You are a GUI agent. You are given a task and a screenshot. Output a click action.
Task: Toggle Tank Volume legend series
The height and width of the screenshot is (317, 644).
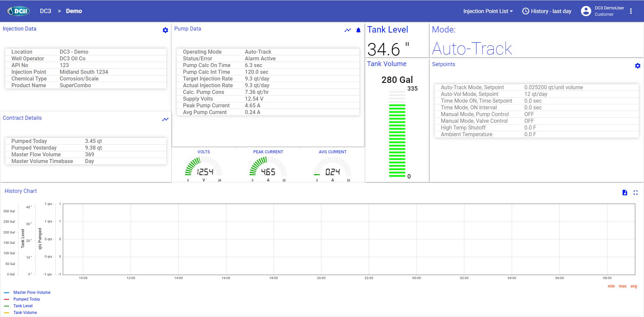point(25,313)
